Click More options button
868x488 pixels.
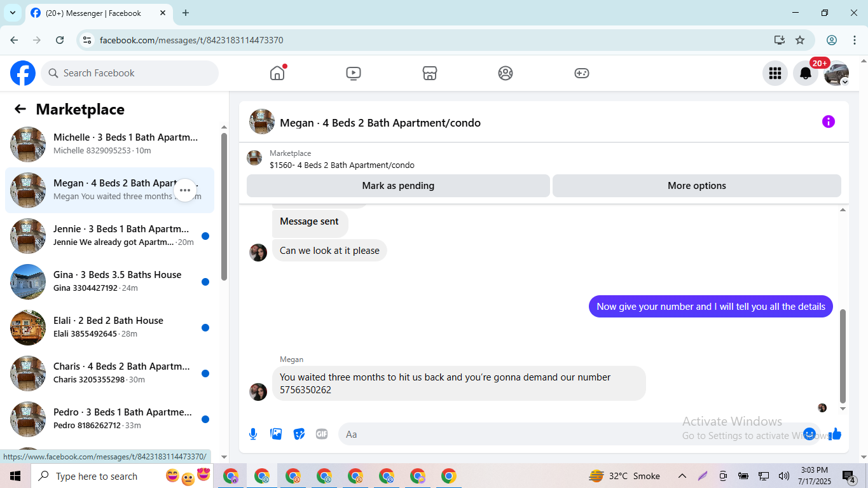[697, 186]
